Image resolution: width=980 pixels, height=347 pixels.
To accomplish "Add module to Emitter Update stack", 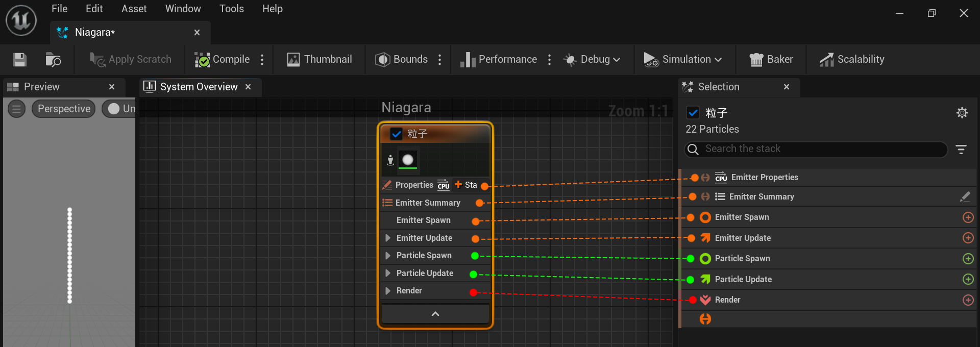I will (968, 238).
